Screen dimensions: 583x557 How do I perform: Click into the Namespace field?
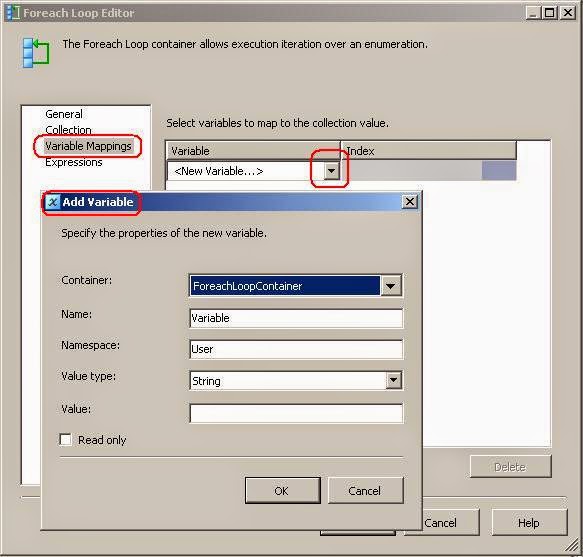pos(296,349)
